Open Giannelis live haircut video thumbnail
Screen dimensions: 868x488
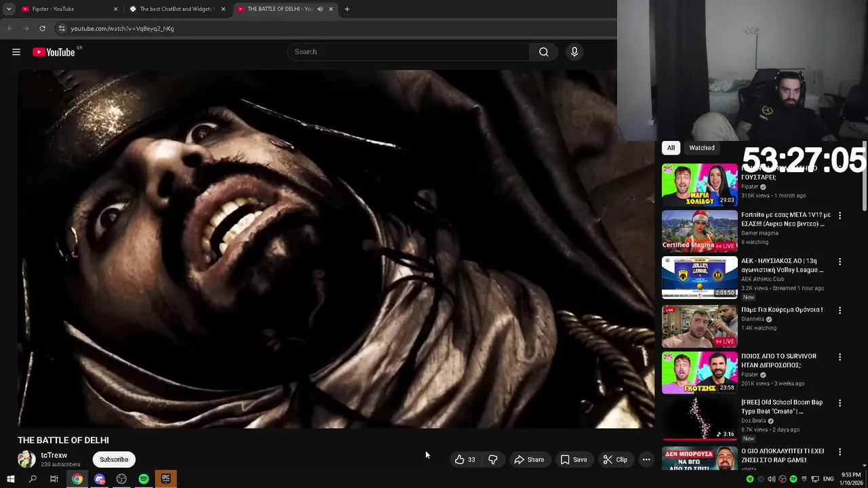click(699, 326)
